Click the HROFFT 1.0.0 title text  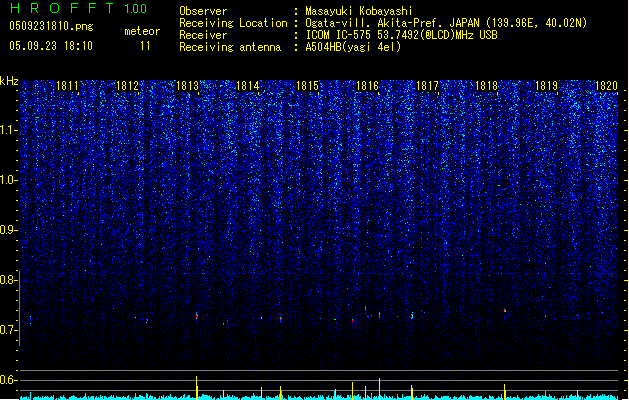(x=78, y=8)
